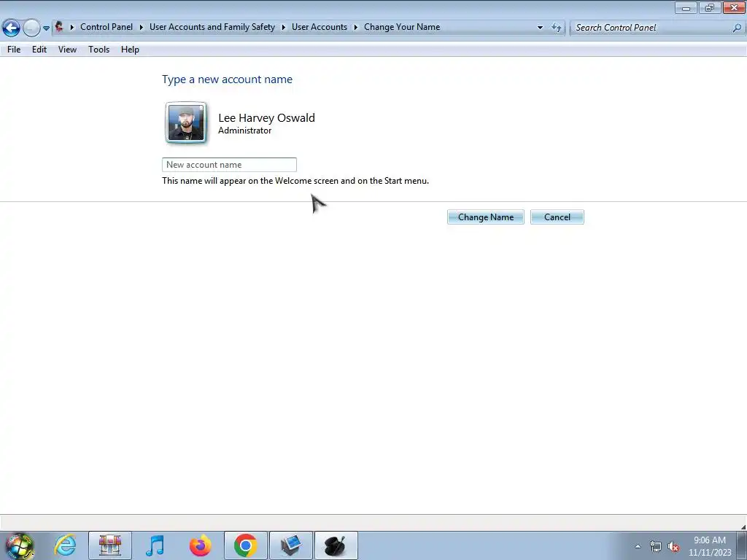Image resolution: width=747 pixels, height=560 pixels.
Task: Click the "Type a new account name" heading
Action: (x=228, y=79)
